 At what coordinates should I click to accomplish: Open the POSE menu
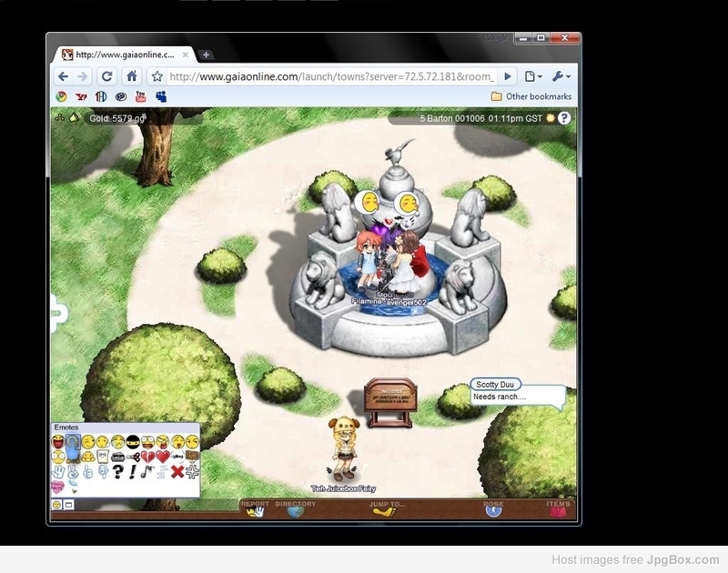tap(493, 508)
